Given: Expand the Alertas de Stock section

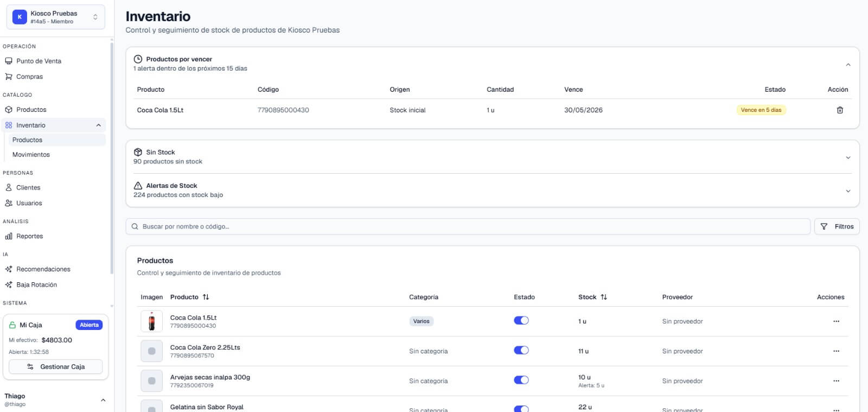Looking at the screenshot, I should [x=848, y=191].
